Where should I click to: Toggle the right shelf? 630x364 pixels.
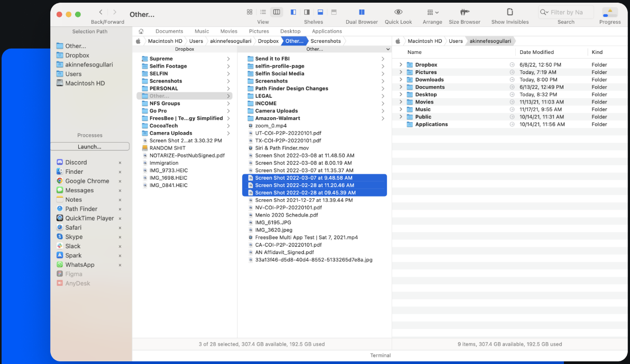[307, 12]
